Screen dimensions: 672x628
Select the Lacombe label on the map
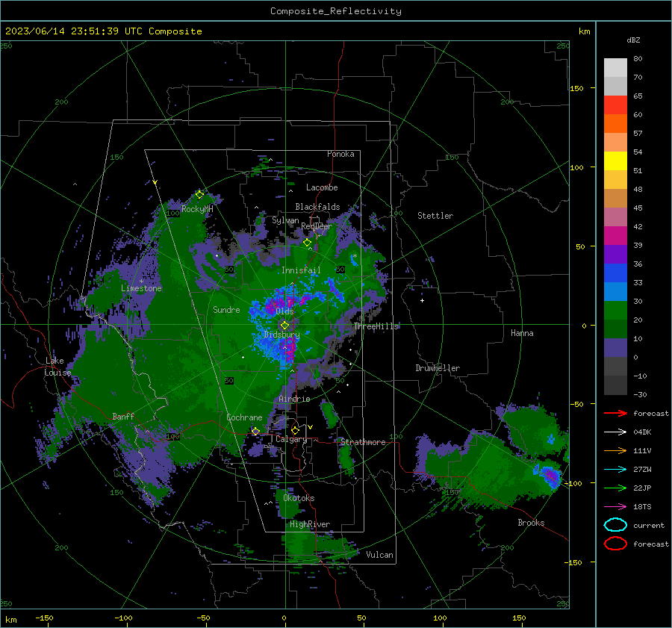pos(322,187)
